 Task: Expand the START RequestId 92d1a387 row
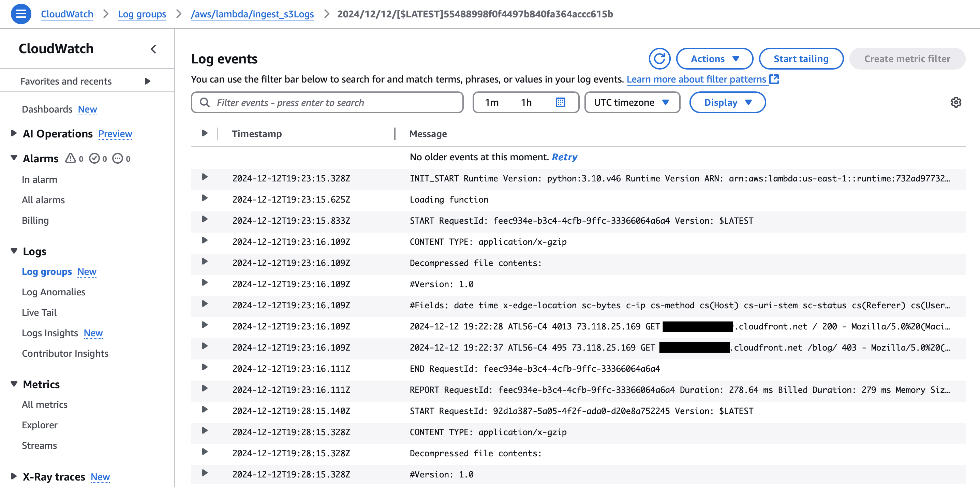(x=205, y=409)
